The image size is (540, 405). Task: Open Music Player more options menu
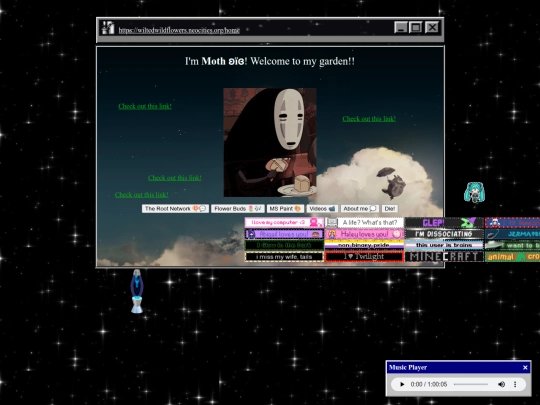515,384
